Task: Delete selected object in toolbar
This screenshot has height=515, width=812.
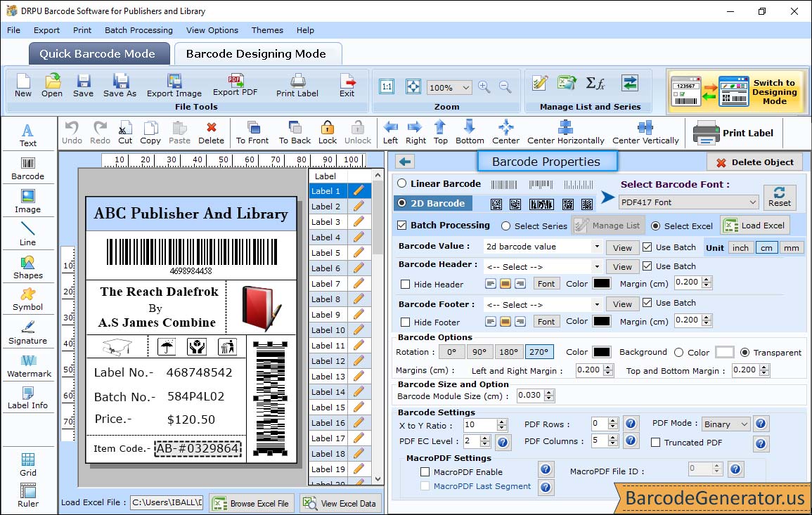Action: coord(212,133)
